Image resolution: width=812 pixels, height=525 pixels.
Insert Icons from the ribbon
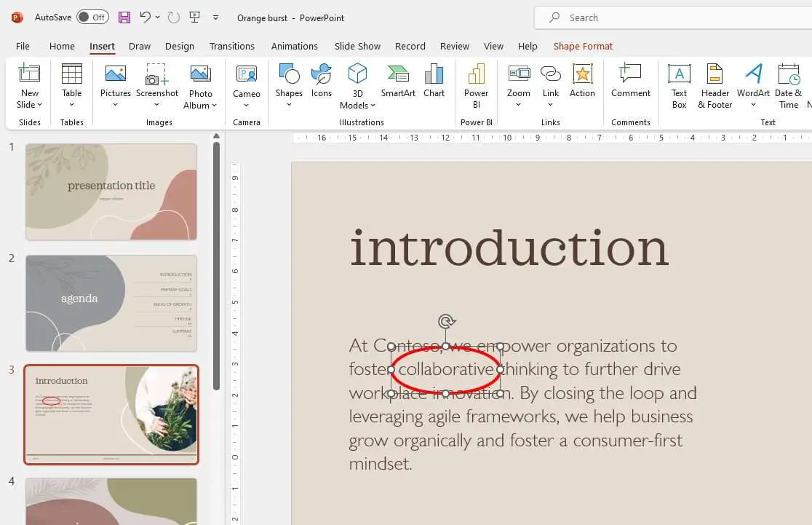pyautogui.click(x=321, y=81)
